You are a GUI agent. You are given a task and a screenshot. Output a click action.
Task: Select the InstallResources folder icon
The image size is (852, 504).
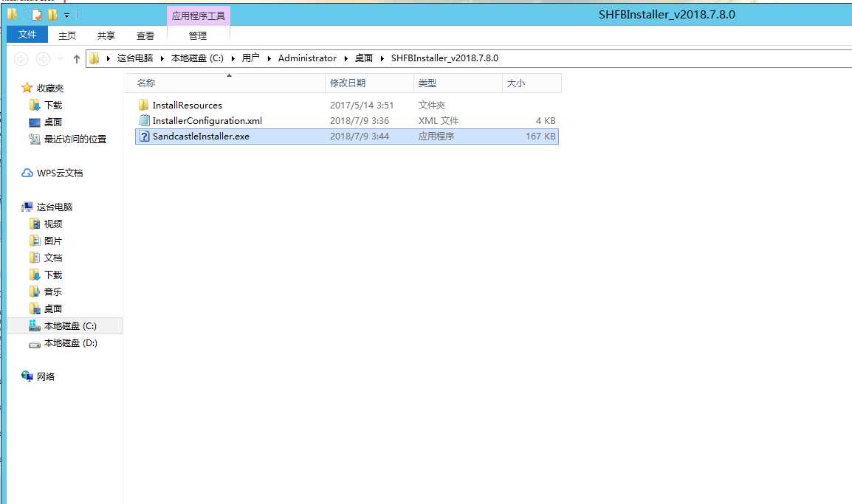tap(143, 105)
